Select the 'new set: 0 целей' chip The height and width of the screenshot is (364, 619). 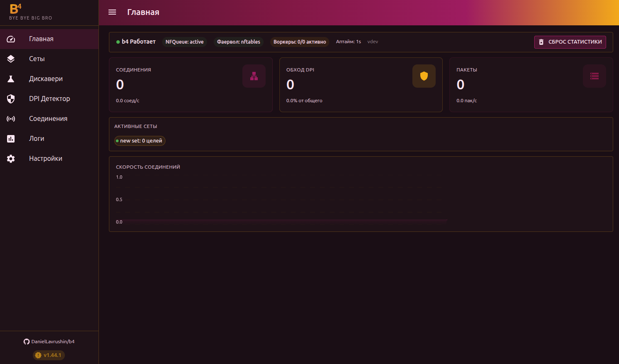coord(140,141)
